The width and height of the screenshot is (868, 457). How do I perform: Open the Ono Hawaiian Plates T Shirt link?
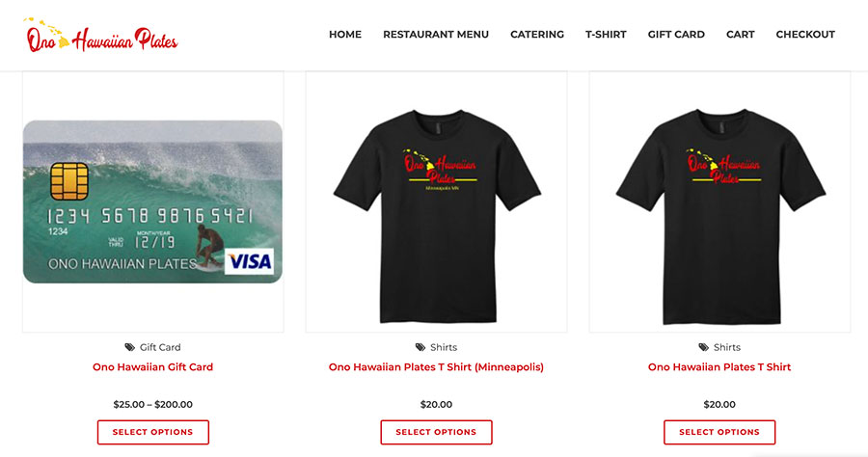coord(719,366)
